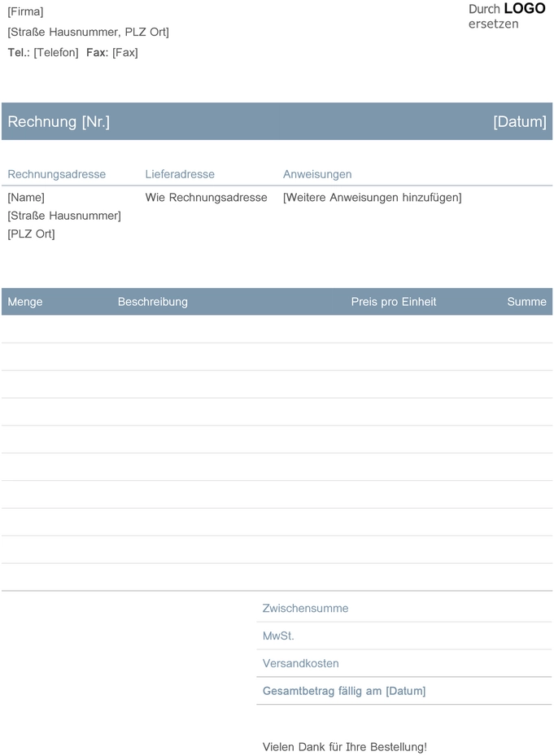Click the [Firma] company placeholder
The width and height of the screenshot is (554, 756).
[25, 11]
